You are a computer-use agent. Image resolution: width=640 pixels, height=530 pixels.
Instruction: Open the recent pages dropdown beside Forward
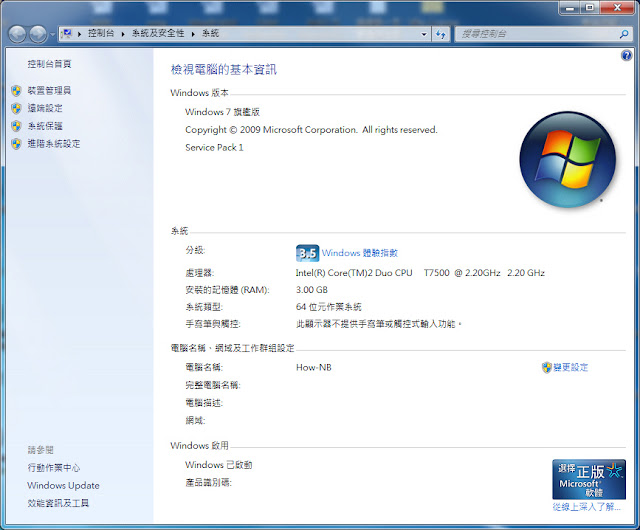click(x=52, y=34)
